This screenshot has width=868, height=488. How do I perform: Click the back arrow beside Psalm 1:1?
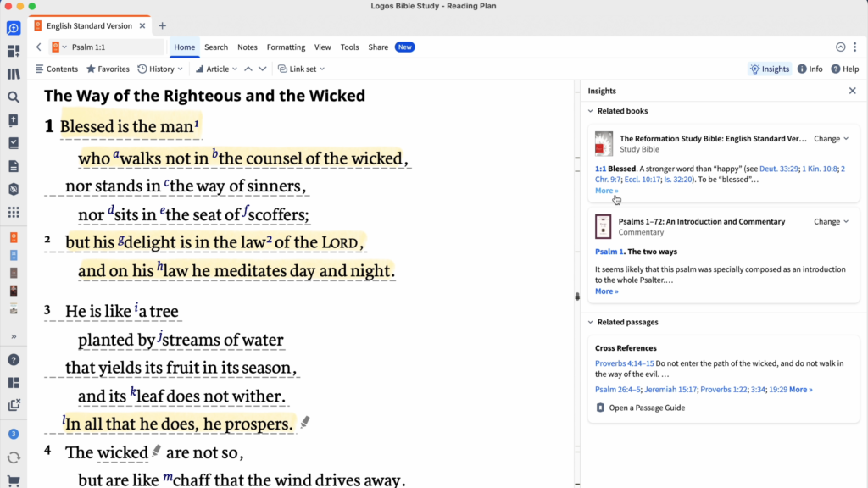39,47
